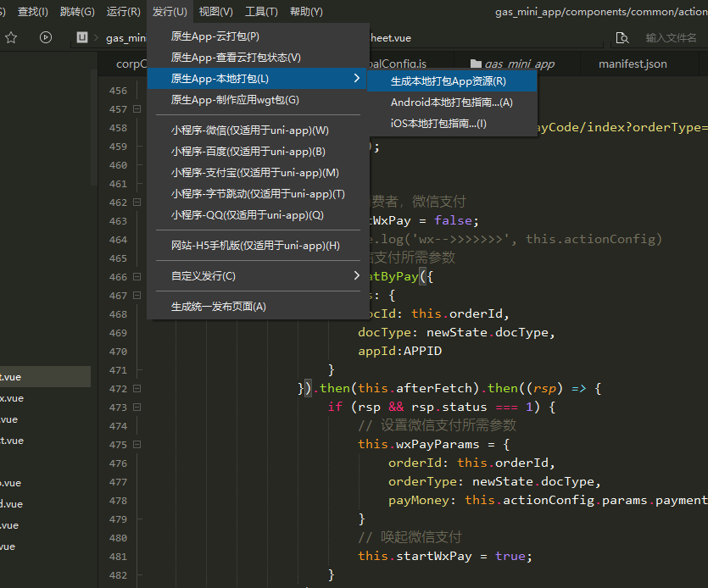Viewport: 708px width, 588px height.
Task: Collapse code fold at line 457
Action: tap(137, 108)
